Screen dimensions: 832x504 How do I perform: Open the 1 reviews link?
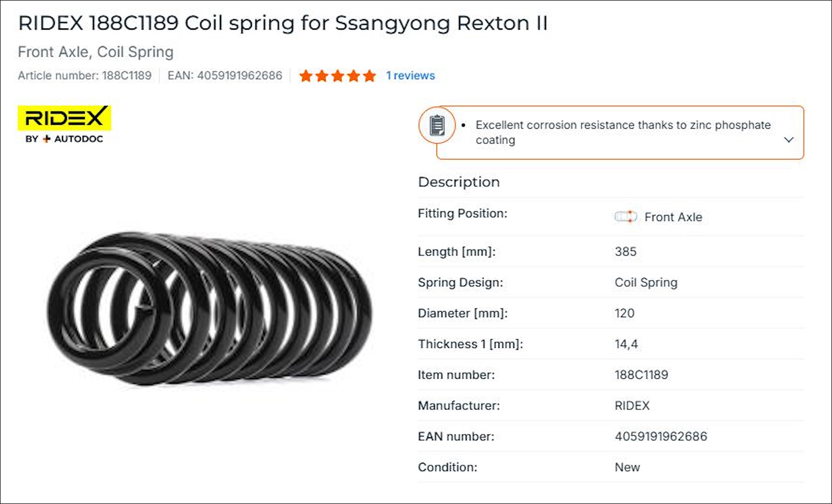pyautogui.click(x=410, y=76)
